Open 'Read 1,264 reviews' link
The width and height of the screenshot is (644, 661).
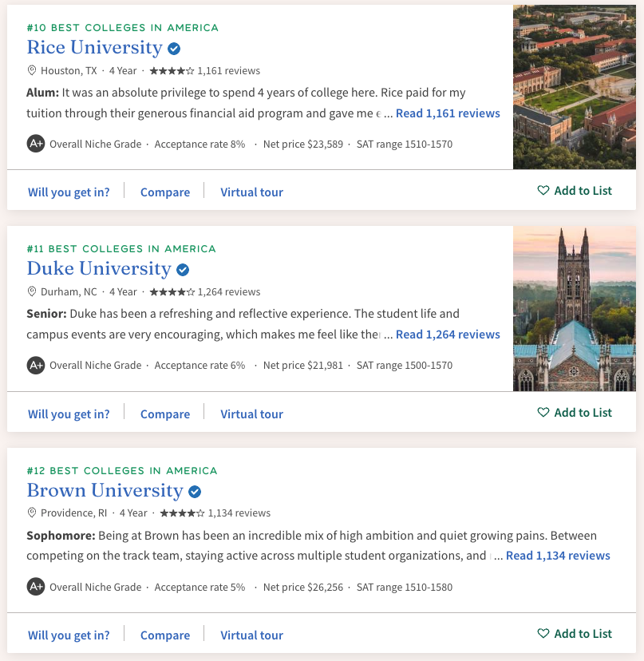pyautogui.click(x=448, y=334)
